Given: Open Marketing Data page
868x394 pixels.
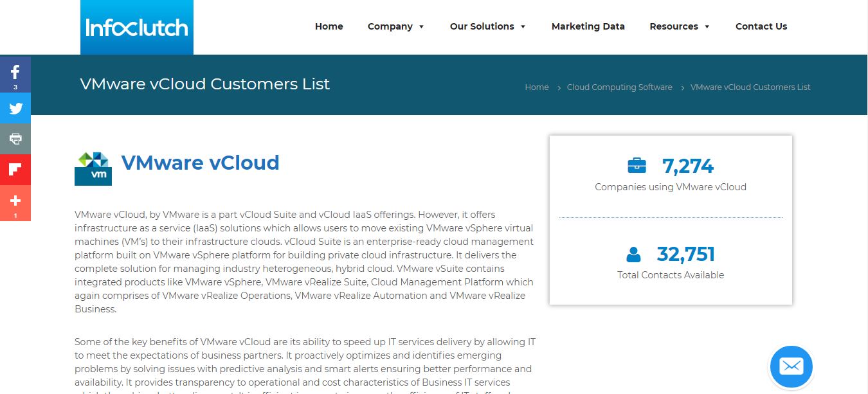Looking at the screenshot, I should 588,26.
